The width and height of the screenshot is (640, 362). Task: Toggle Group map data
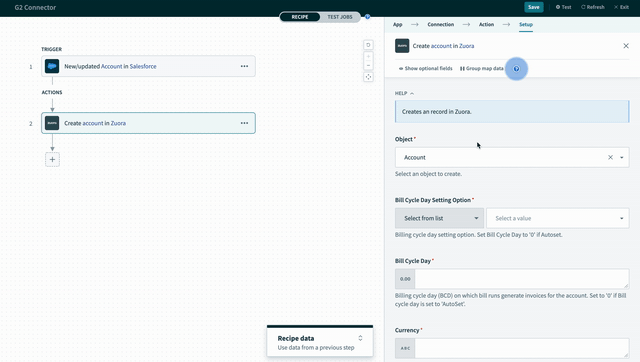482,69
